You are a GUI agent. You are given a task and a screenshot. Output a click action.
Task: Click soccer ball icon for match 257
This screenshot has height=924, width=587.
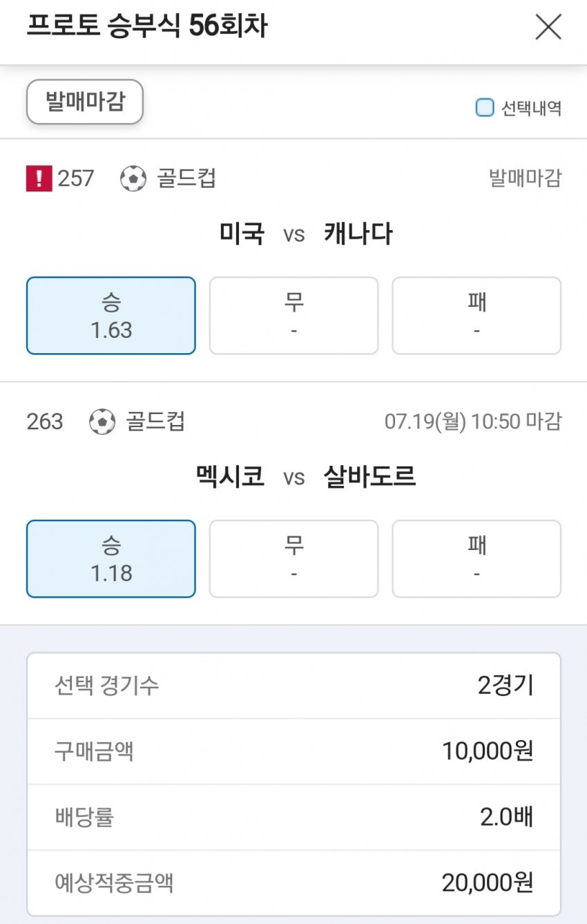[x=133, y=179]
